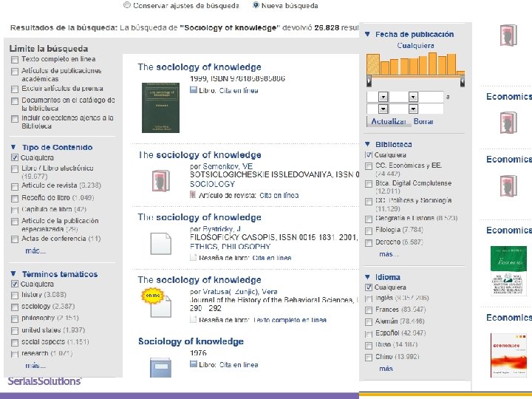Image resolution: width=532 pixels, height=399 pixels.
Task: Collapse the 'Términos temáticos' section
Action: click(13, 273)
